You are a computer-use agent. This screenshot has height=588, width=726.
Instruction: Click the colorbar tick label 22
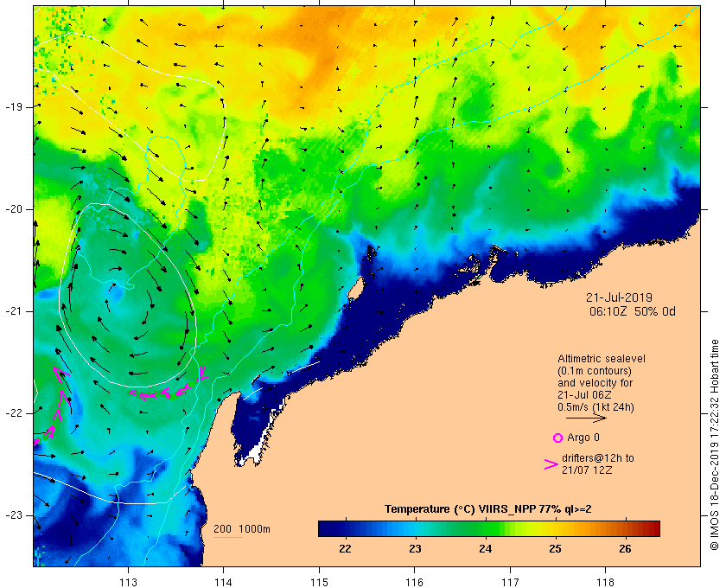(x=345, y=549)
